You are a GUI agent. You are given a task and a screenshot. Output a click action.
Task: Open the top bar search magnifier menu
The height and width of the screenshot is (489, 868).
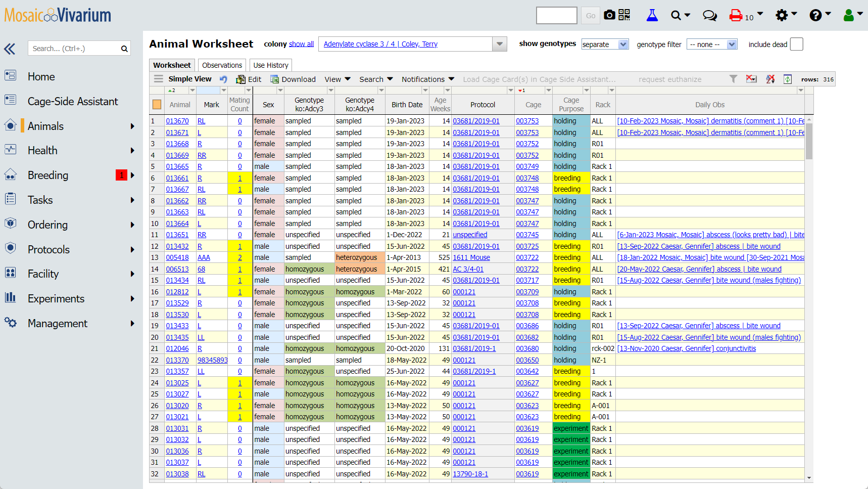coord(680,16)
